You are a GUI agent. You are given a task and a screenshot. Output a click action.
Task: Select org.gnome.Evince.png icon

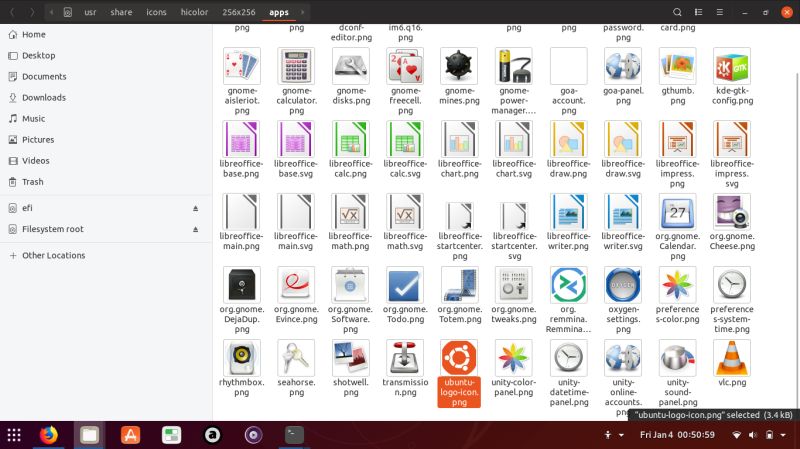[x=296, y=285]
